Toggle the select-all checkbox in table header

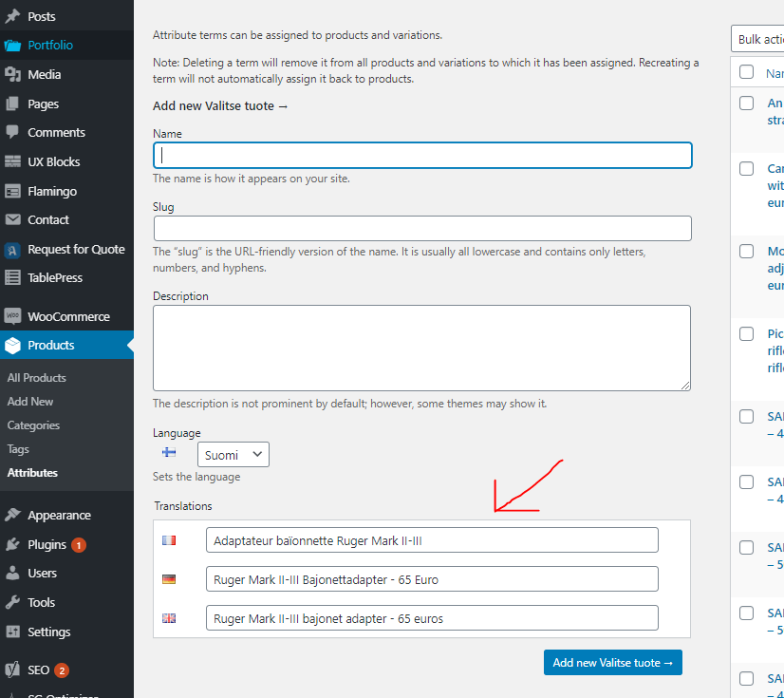point(746,72)
